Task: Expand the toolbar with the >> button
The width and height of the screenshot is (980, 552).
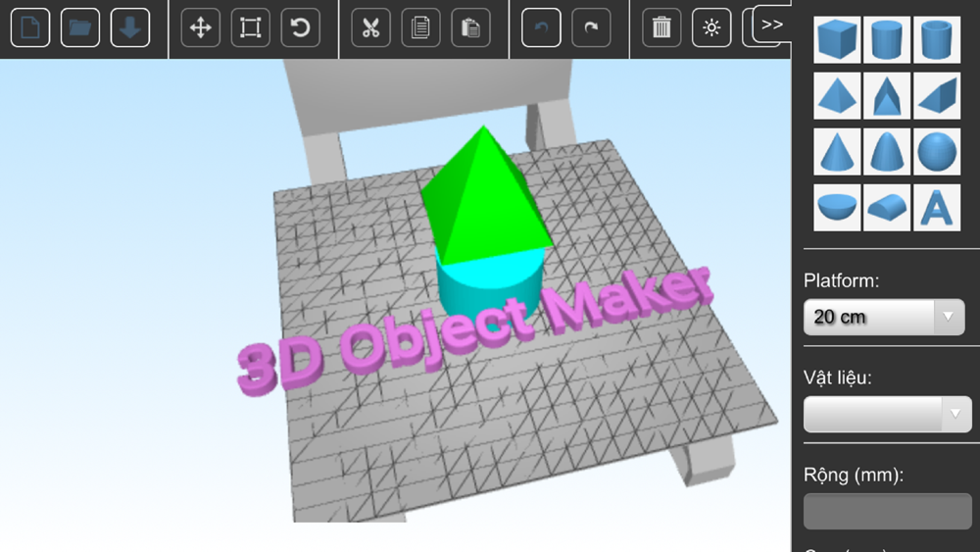Action: pos(772,25)
